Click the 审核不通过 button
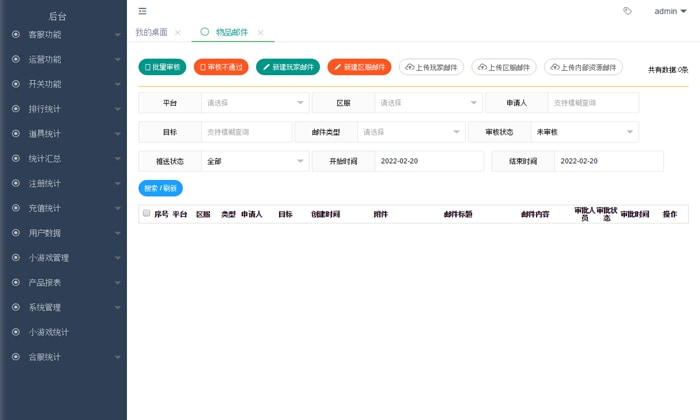The height and width of the screenshot is (420, 700). (221, 67)
